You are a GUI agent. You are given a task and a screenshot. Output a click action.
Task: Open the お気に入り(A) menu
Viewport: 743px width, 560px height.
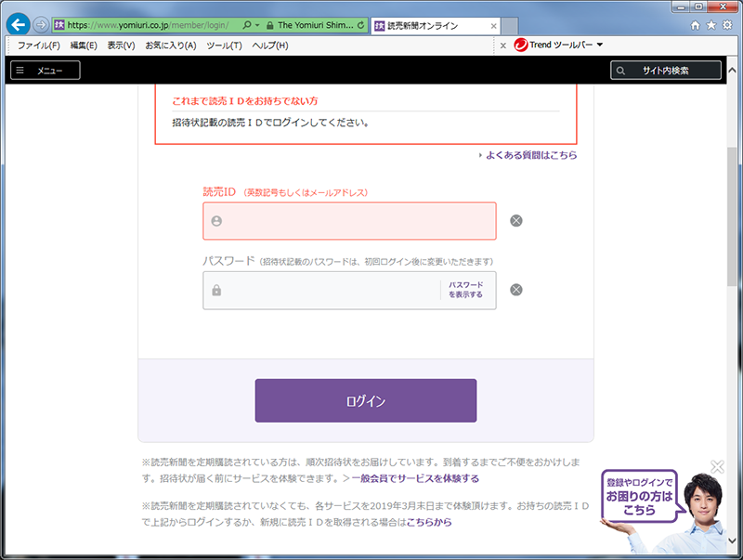point(171,46)
